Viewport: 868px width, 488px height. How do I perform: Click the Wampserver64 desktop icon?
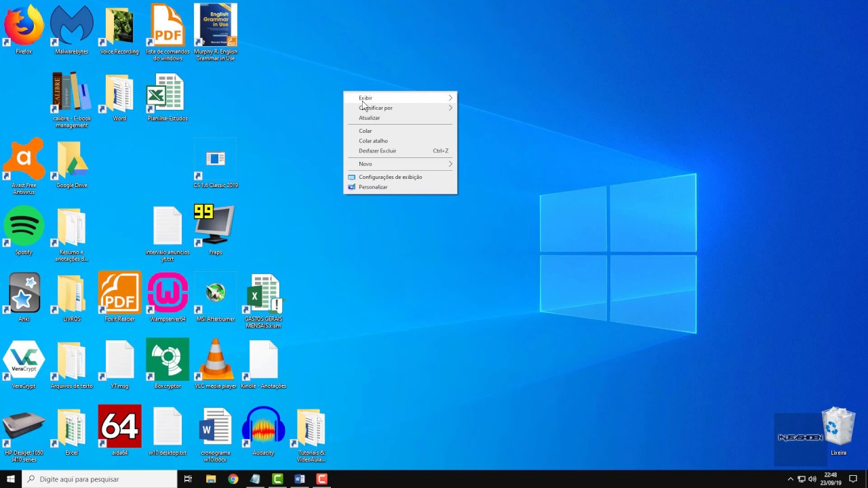pyautogui.click(x=167, y=293)
